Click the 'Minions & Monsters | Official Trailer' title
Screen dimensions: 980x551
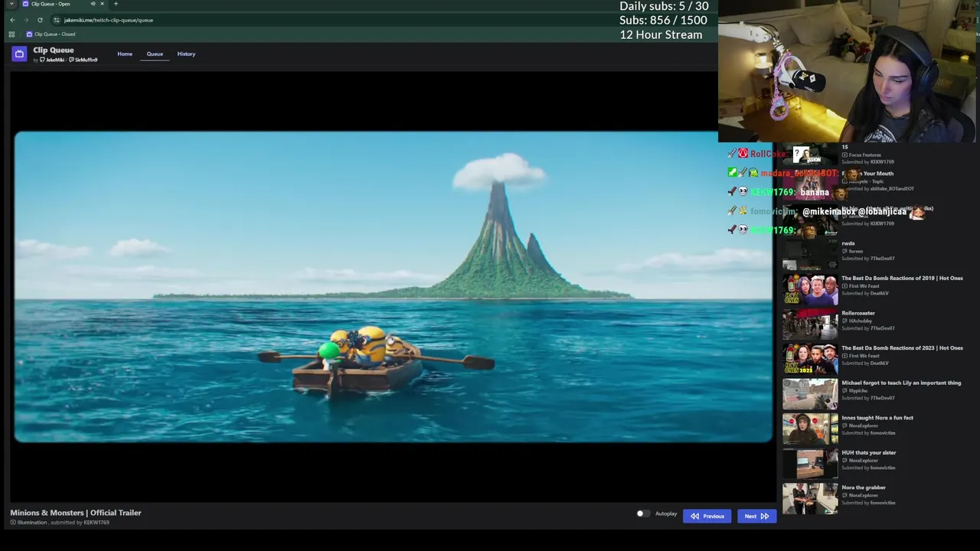(x=76, y=513)
